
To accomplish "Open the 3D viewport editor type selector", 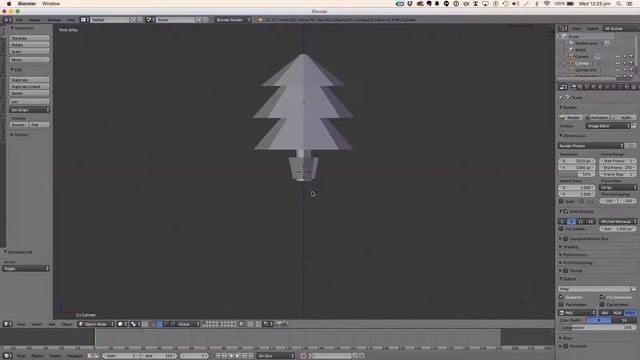I will tap(8, 324).
